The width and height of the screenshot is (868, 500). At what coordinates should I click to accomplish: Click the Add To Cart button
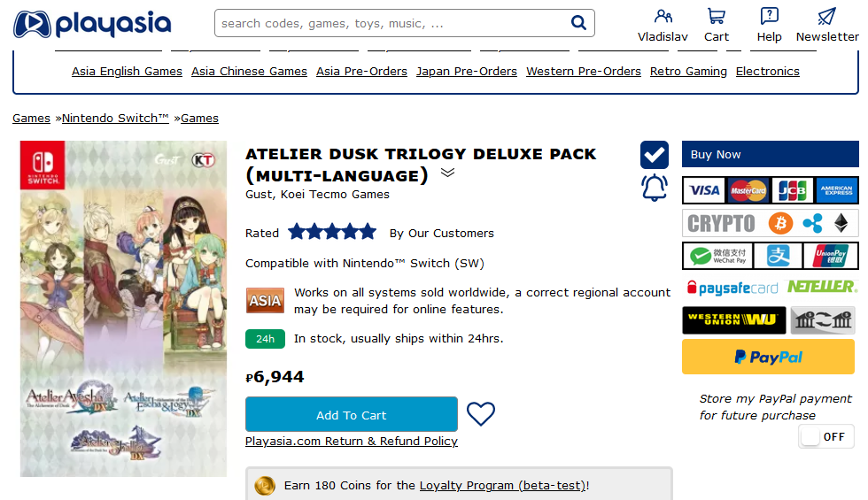coord(351,415)
